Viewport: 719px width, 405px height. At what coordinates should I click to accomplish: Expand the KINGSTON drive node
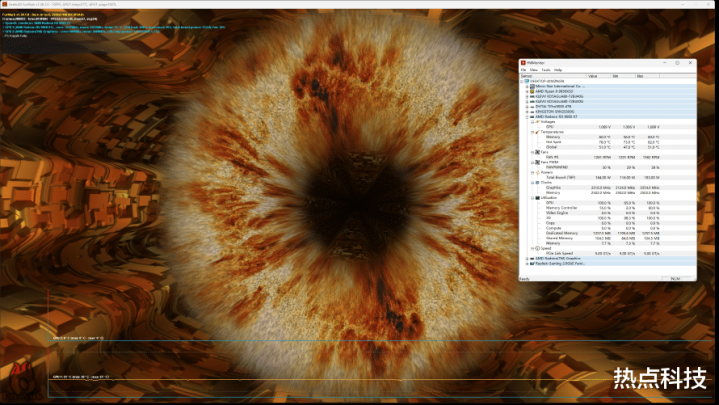click(x=527, y=111)
